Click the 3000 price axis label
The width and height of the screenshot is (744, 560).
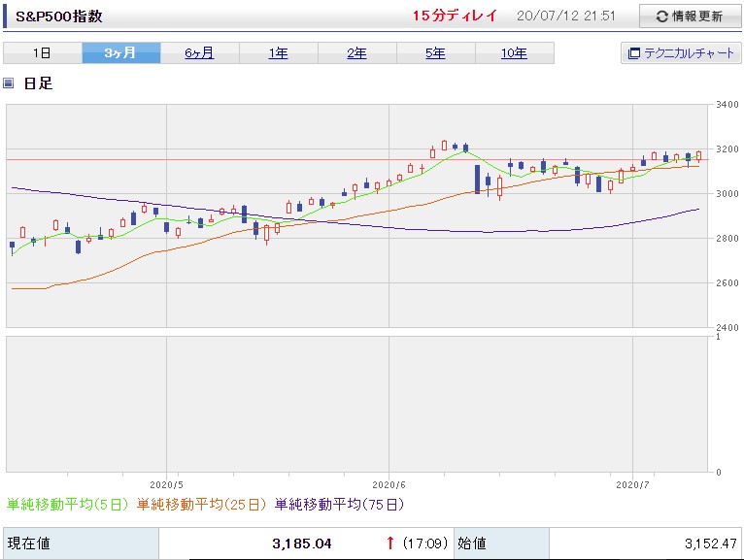coord(727,193)
